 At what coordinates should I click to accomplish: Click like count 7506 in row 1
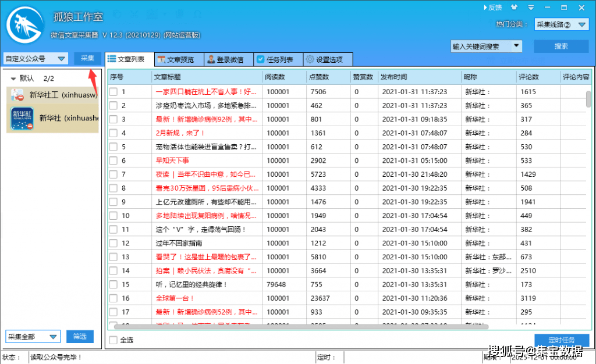[318, 92]
